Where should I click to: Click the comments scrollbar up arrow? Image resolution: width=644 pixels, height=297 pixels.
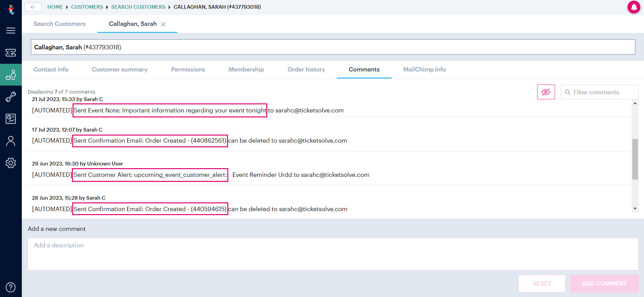tap(635, 103)
